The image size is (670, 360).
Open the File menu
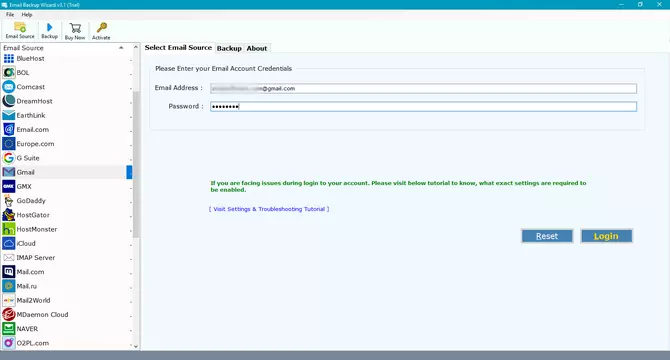point(10,15)
